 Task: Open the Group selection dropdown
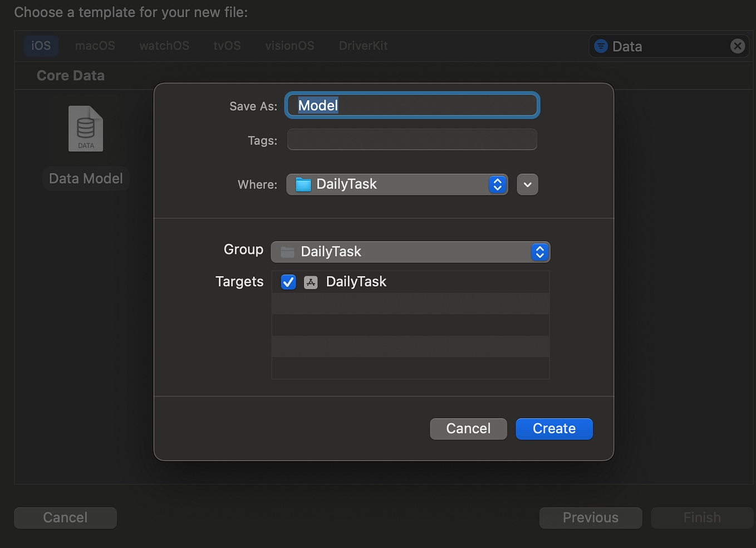539,252
